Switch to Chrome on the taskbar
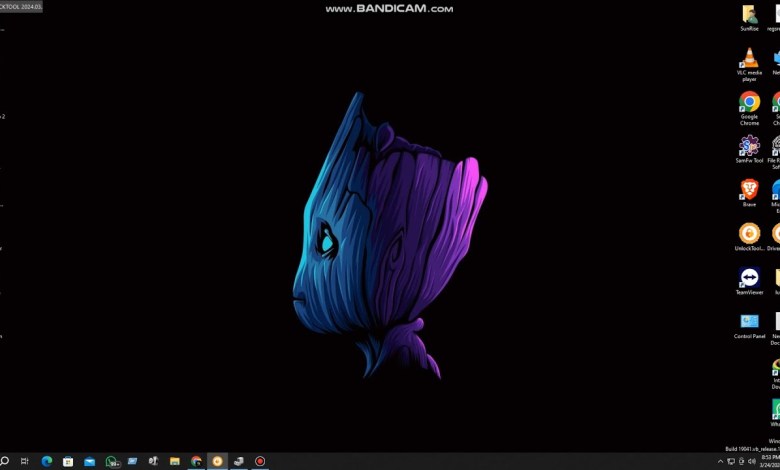This screenshot has height=470, width=780. (196, 461)
